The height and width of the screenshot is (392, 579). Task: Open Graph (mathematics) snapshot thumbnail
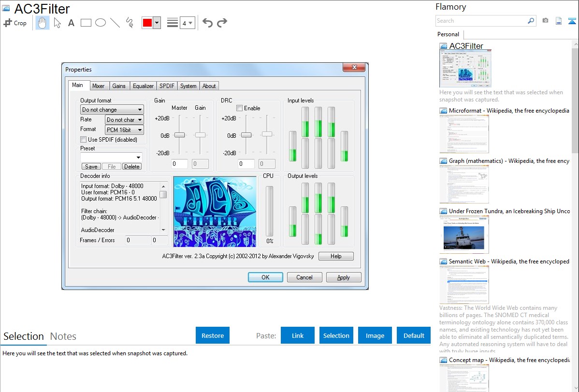pyautogui.click(x=464, y=184)
